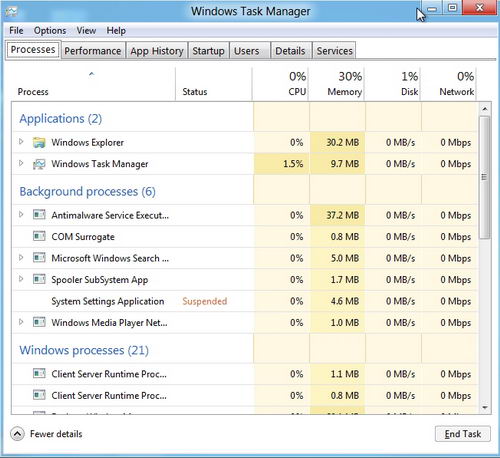Sort by the Disk column header
The image size is (500, 458).
[393, 84]
